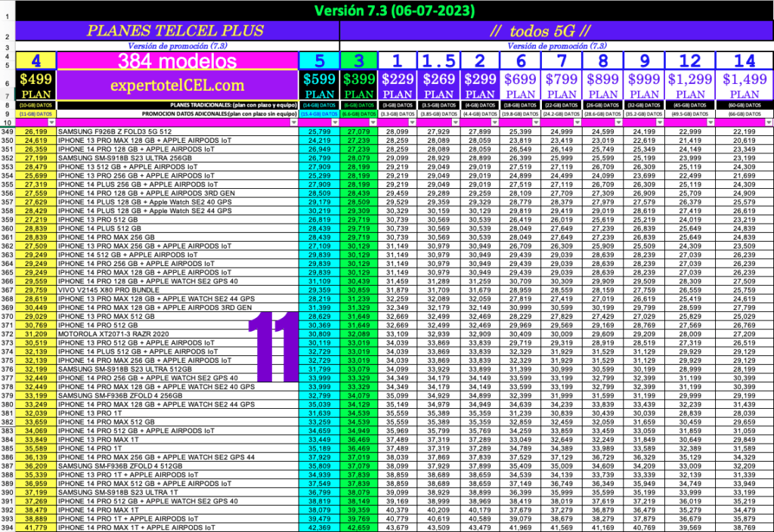Viewport: 774px width, 532px height.
Task: Open the filter dropdown under the $599 plan
Action: 335,122
